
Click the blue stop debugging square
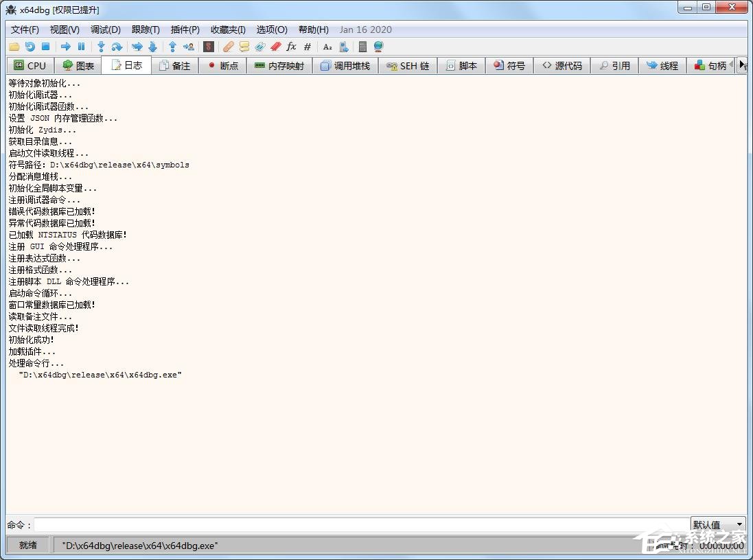tap(45, 47)
